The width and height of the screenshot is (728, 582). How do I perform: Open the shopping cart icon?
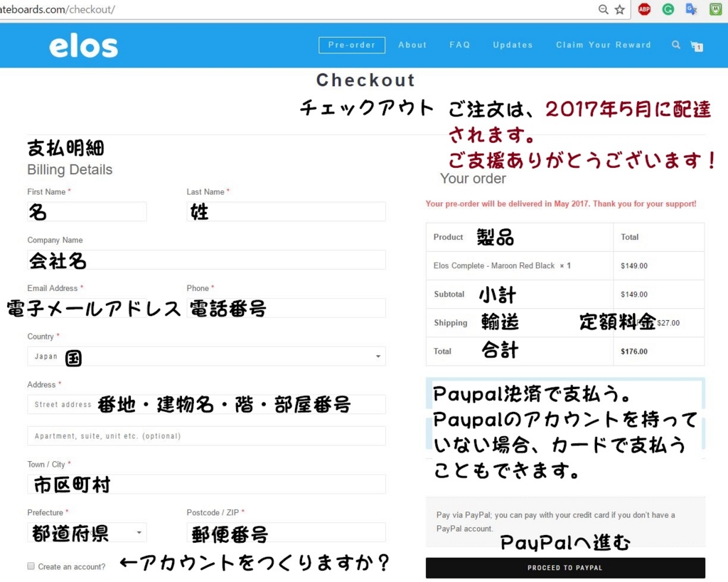(x=697, y=46)
